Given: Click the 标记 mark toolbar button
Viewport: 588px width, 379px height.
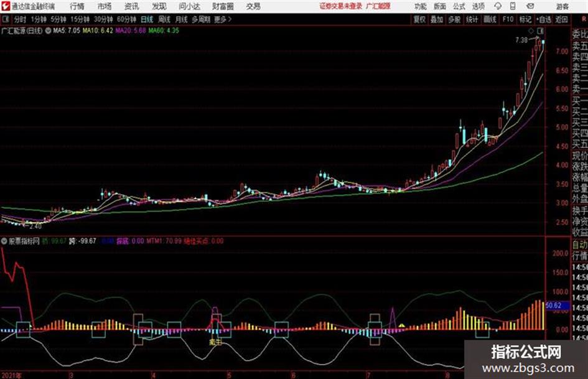Looking at the screenshot, I should tap(525, 19).
